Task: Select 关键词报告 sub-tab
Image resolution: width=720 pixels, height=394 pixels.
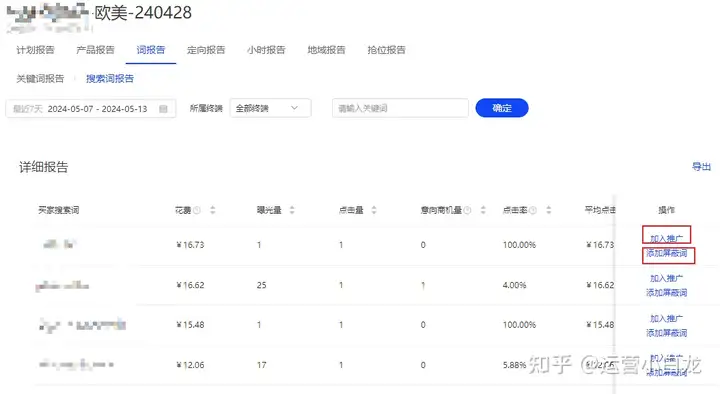Action: tap(40, 79)
